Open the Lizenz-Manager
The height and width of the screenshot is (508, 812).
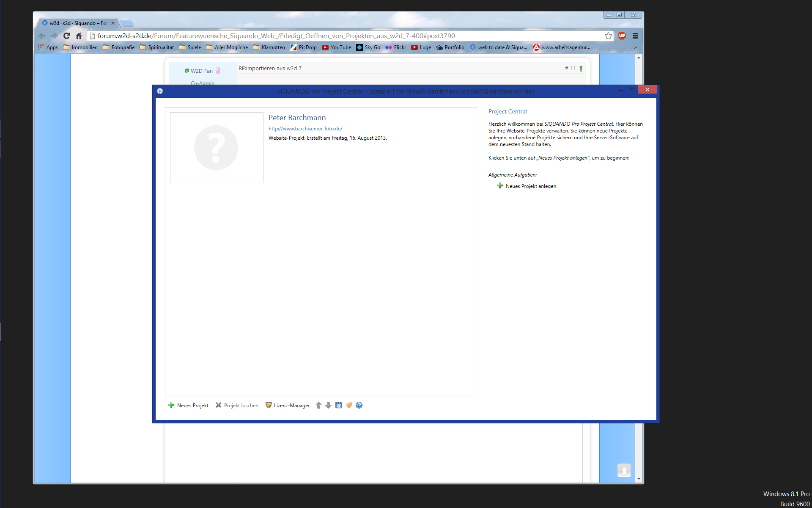[288, 405]
